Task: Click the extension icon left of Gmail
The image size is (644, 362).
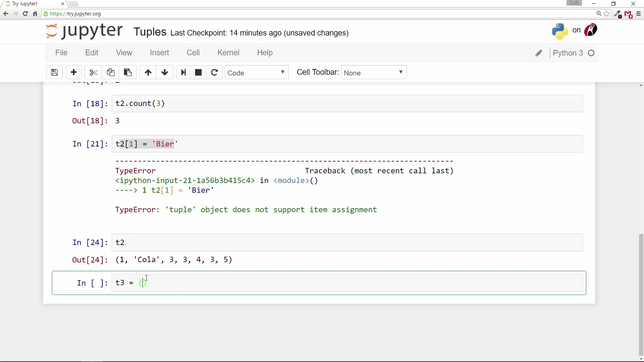Action: point(618,14)
